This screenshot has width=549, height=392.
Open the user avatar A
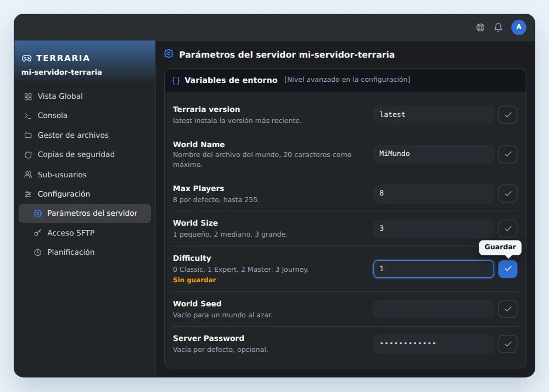click(x=519, y=27)
